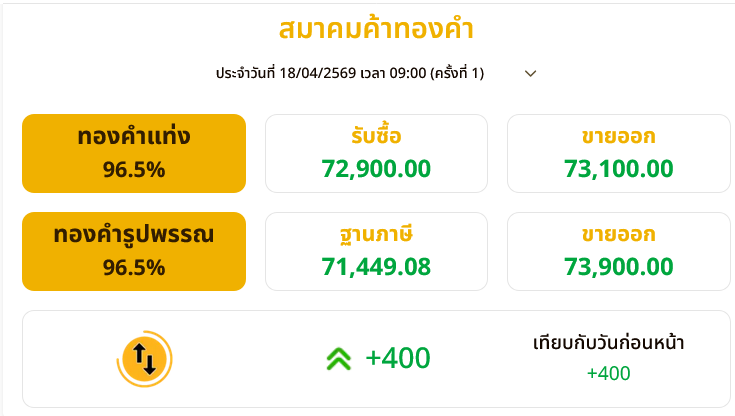Click the ขายออก label above 73,100.00
The width and height of the screenshot is (735, 416).
pyautogui.click(x=619, y=137)
